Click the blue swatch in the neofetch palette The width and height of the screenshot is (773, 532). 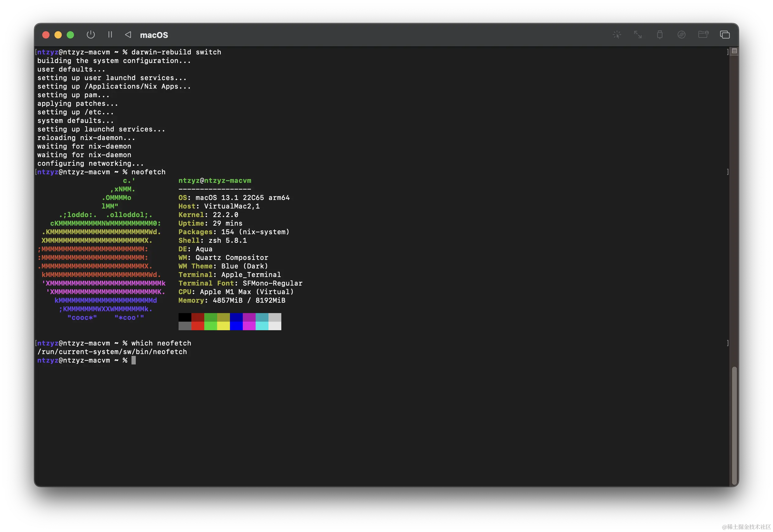pos(236,317)
